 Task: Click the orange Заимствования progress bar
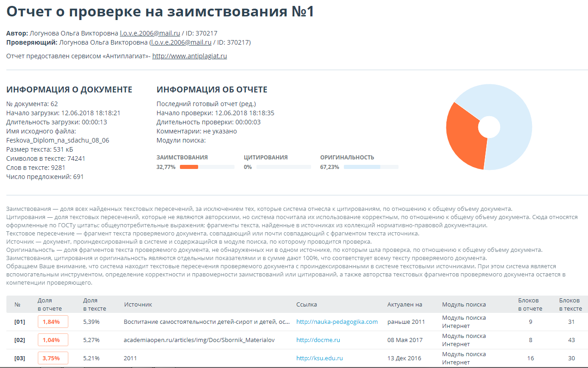tap(189, 167)
